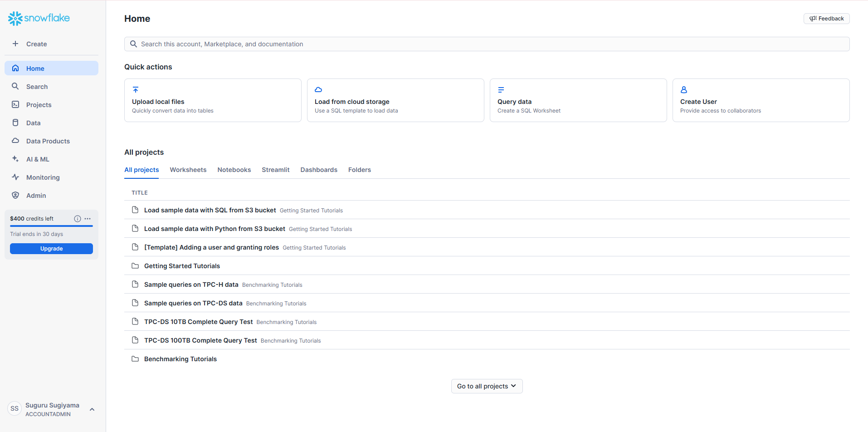Click the AI & ML sparkle icon
The image size is (868, 432).
15,159
